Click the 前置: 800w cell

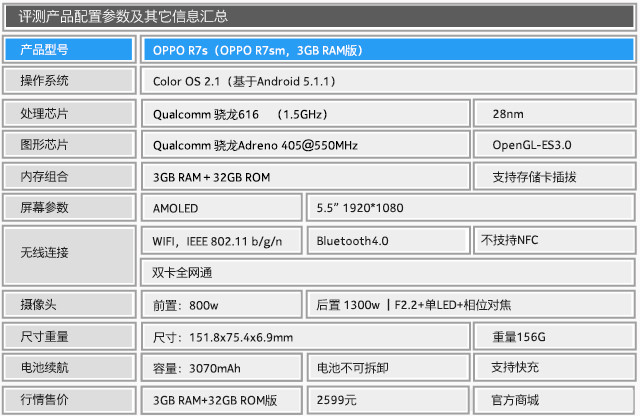pyautogui.click(x=222, y=304)
